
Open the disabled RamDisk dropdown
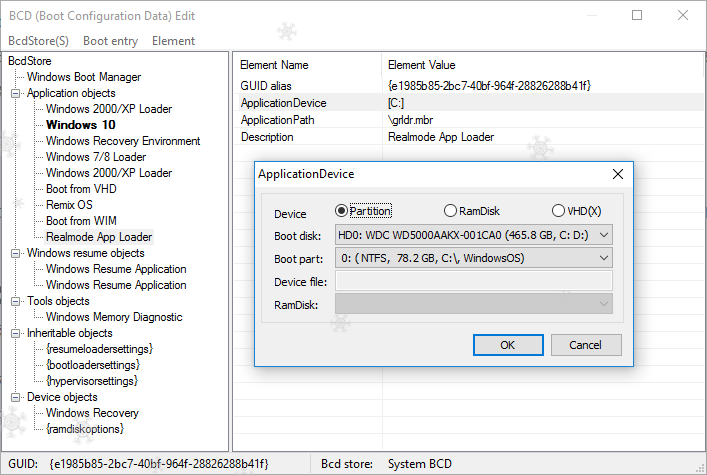(x=473, y=304)
